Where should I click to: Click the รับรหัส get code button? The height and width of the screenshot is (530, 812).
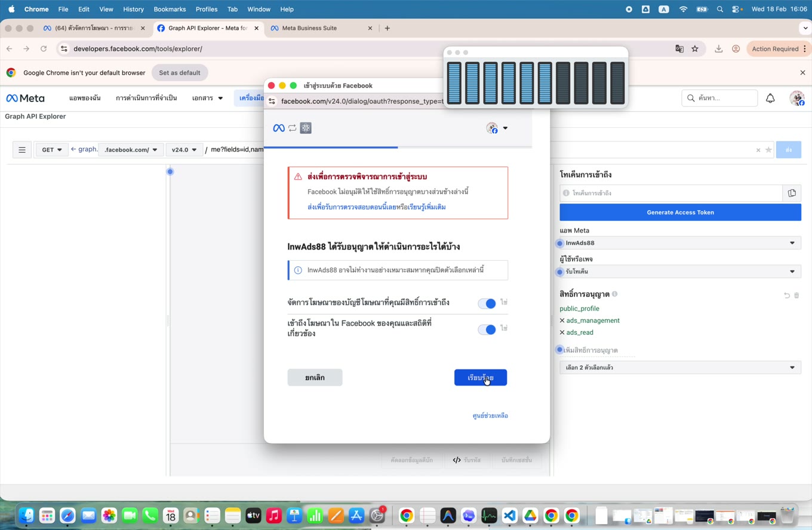tap(466, 460)
